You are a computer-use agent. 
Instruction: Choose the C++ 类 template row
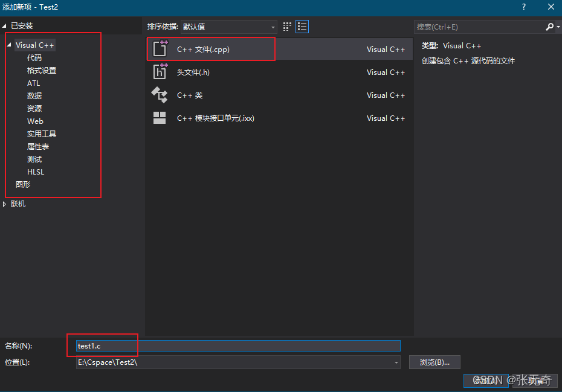[x=280, y=95]
